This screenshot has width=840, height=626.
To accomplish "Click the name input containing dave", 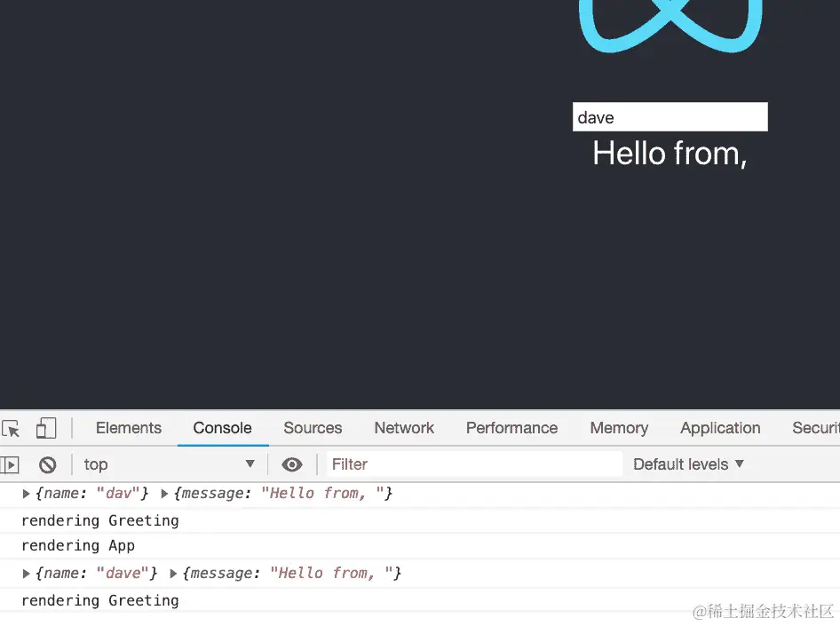I will pyautogui.click(x=670, y=116).
